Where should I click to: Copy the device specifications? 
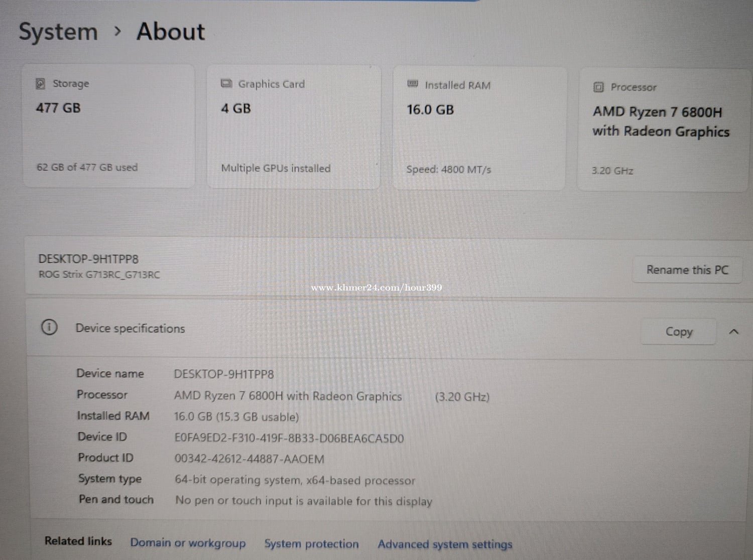pos(678,332)
